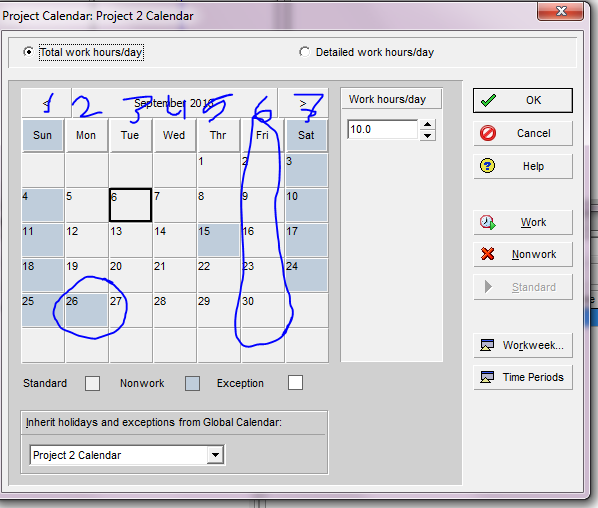598x508 pixels.
Task: Click the work hours value field
Action: 383,130
